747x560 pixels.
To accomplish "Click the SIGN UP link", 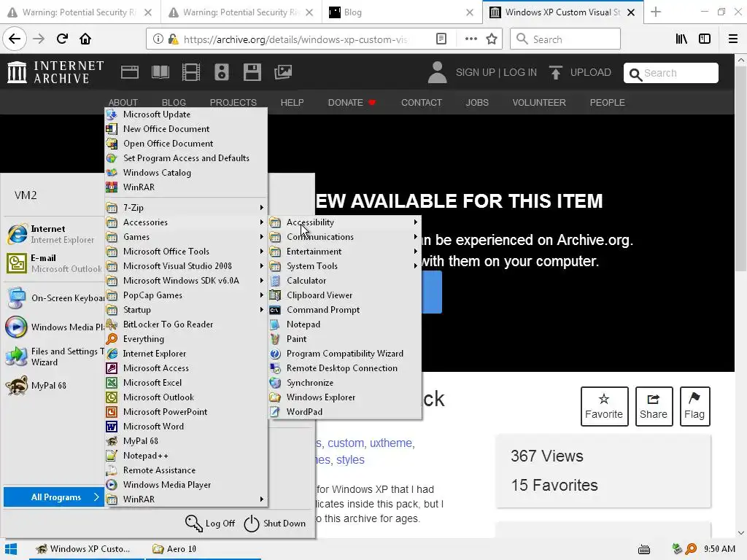I will 475,72.
